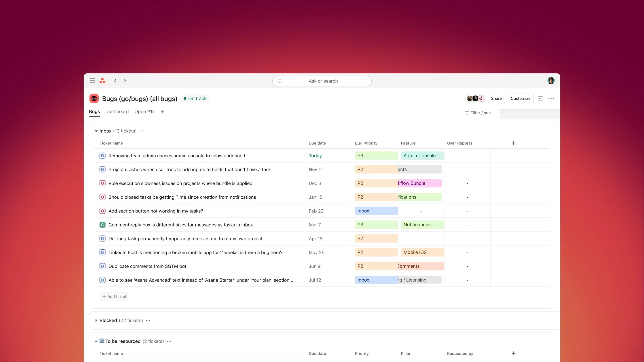
Task: Open the Duplicate comments from SGTM bot ticket
Action: tap(147, 266)
